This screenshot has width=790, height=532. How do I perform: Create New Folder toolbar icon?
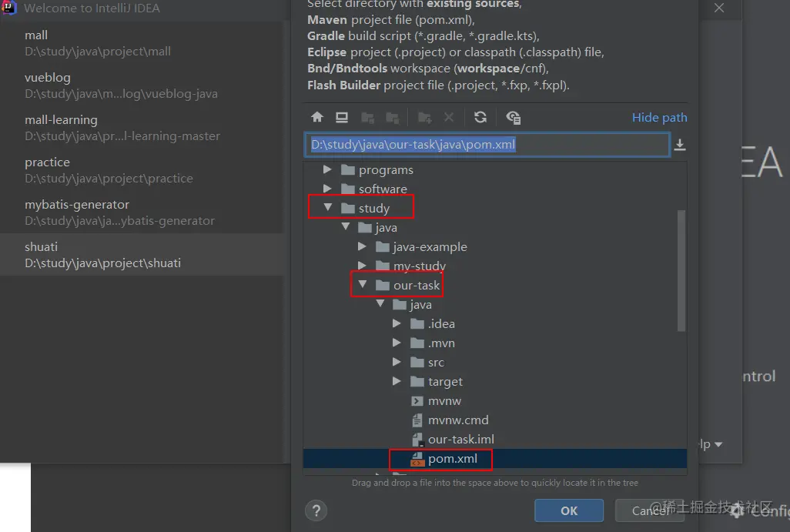coord(425,118)
